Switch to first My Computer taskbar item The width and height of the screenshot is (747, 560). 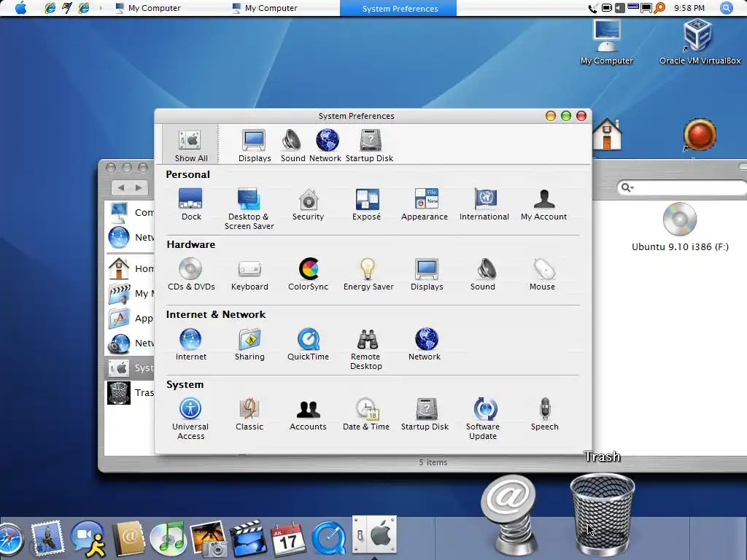coord(147,8)
